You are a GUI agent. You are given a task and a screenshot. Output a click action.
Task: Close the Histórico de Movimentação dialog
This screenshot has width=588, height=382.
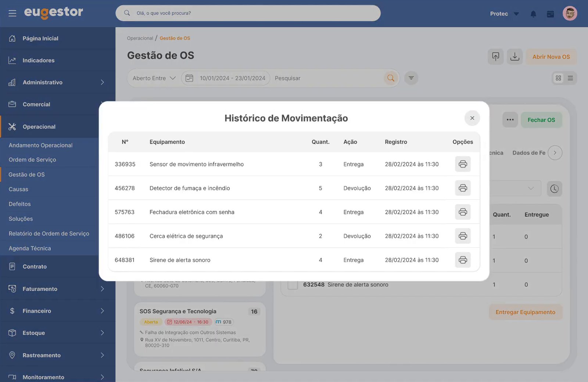(x=472, y=118)
